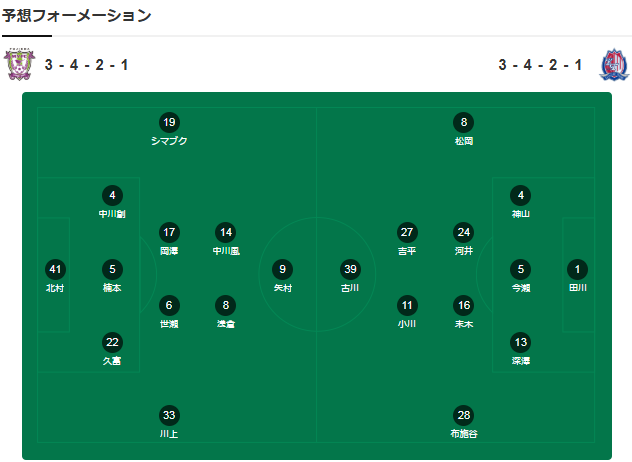Click the right team's 3-4-2-1 formation text
This screenshot has width=632, height=462.
[540, 65]
